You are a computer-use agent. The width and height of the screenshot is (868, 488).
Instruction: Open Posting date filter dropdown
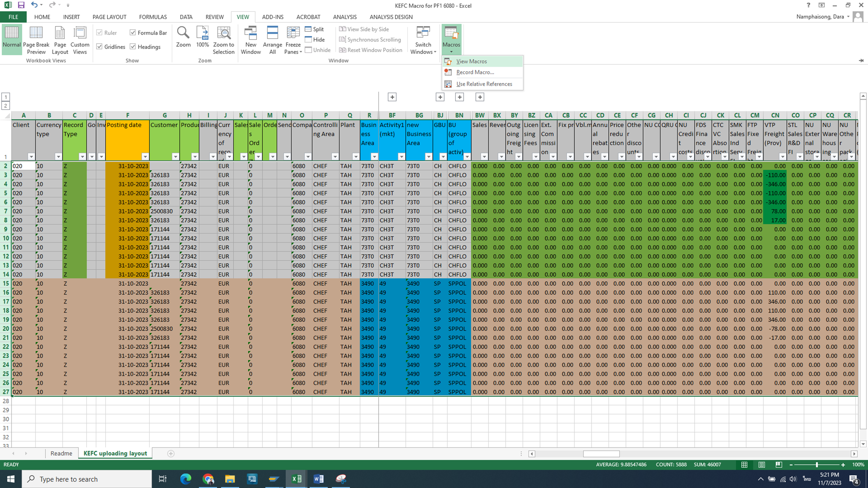[x=145, y=157]
